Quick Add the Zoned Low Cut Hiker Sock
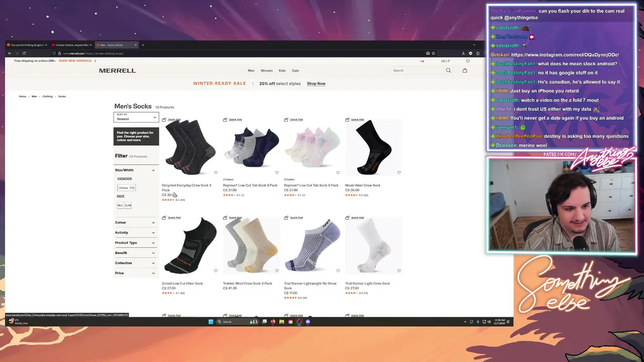644x362 pixels. [x=172, y=218]
